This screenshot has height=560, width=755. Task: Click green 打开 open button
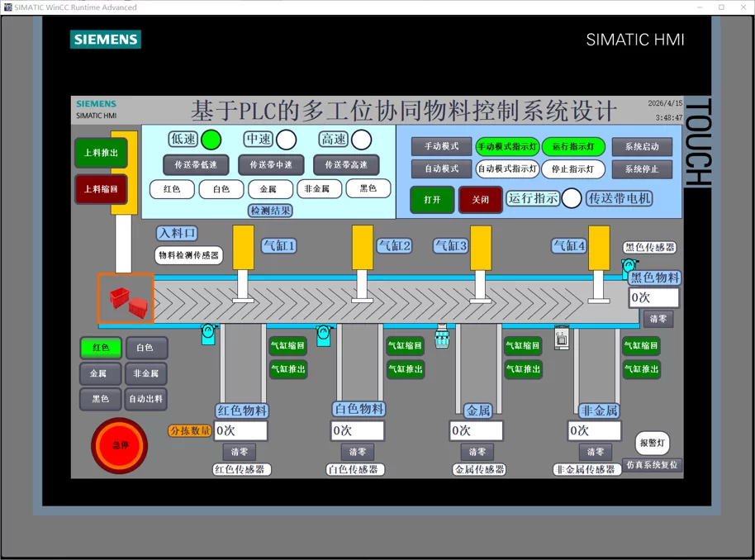coord(432,200)
